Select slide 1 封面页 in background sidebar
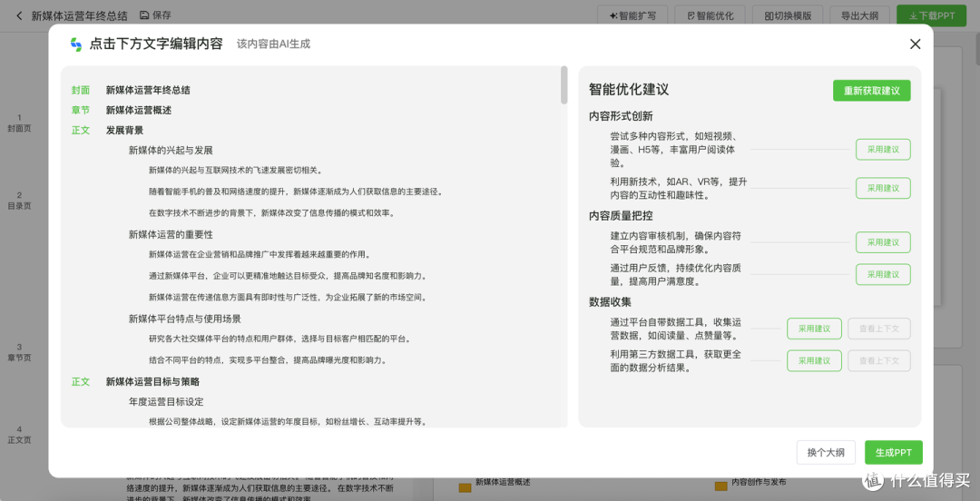980x501 pixels. click(x=19, y=123)
